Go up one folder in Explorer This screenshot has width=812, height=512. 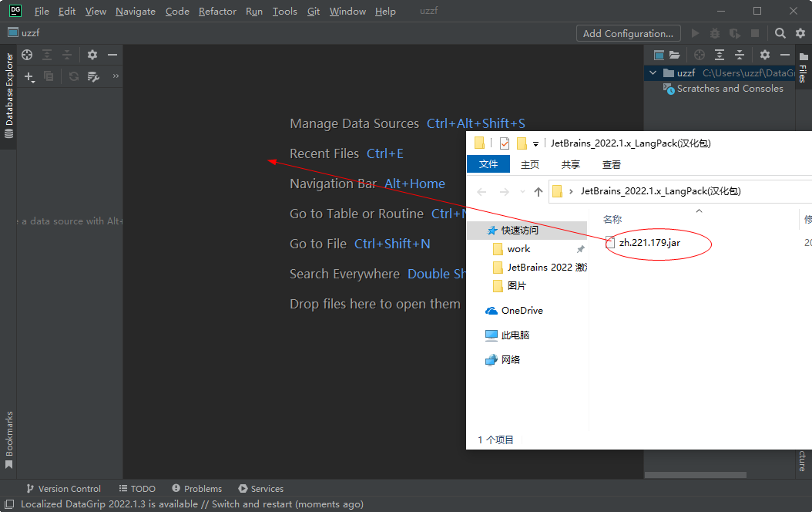click(x=539, y=192)
